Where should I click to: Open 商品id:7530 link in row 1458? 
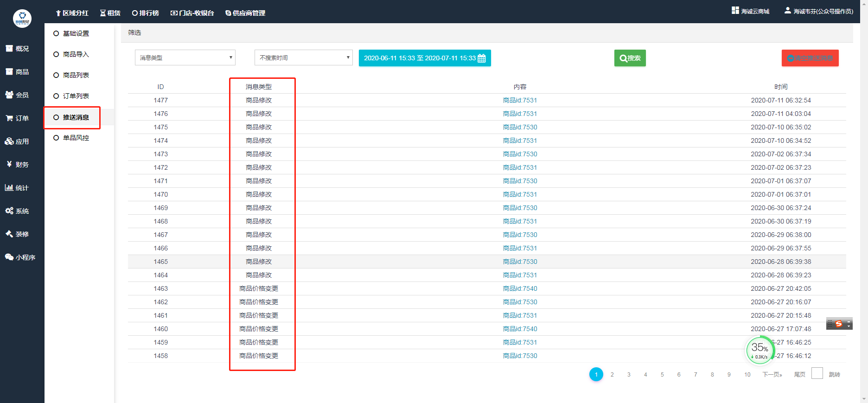pos(520,356)
